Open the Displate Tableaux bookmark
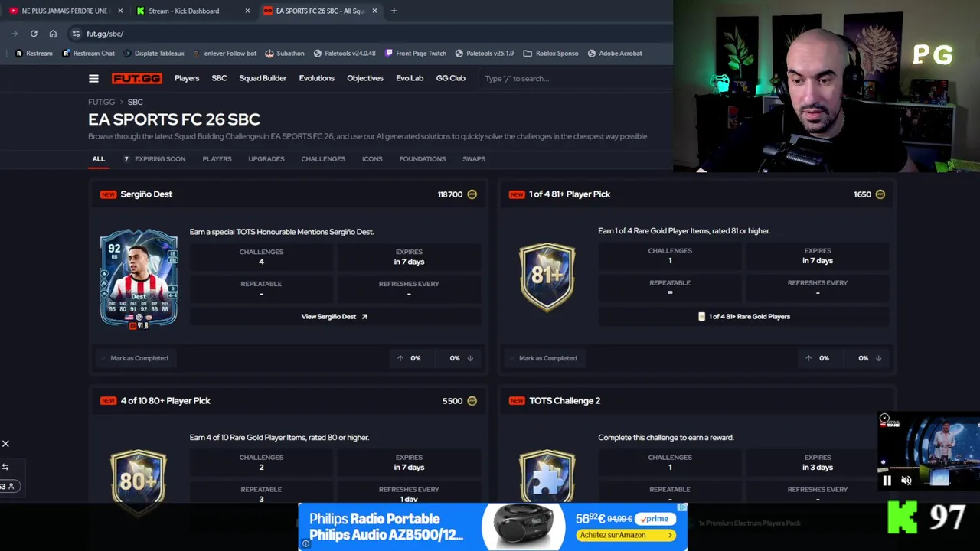980x551 pixels. tap(154, 54)
